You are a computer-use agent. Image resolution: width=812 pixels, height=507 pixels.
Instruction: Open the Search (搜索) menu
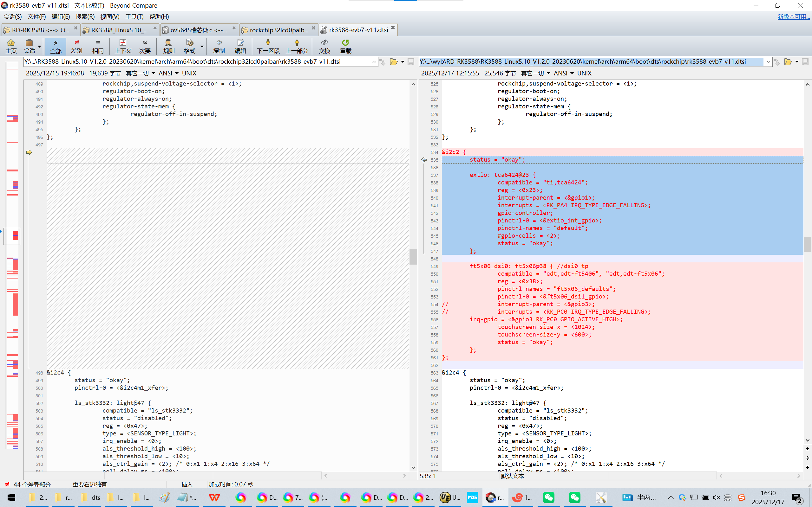(x=85, y=16)
